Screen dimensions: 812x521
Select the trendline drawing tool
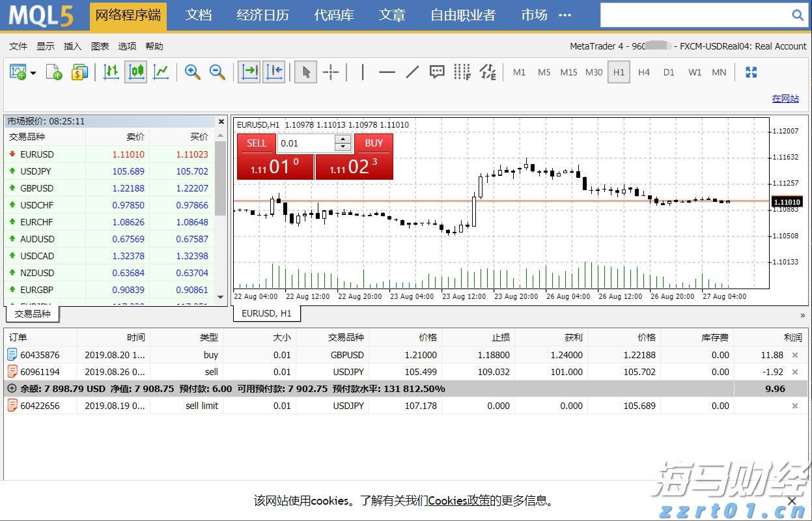click(x=412, y=72)
